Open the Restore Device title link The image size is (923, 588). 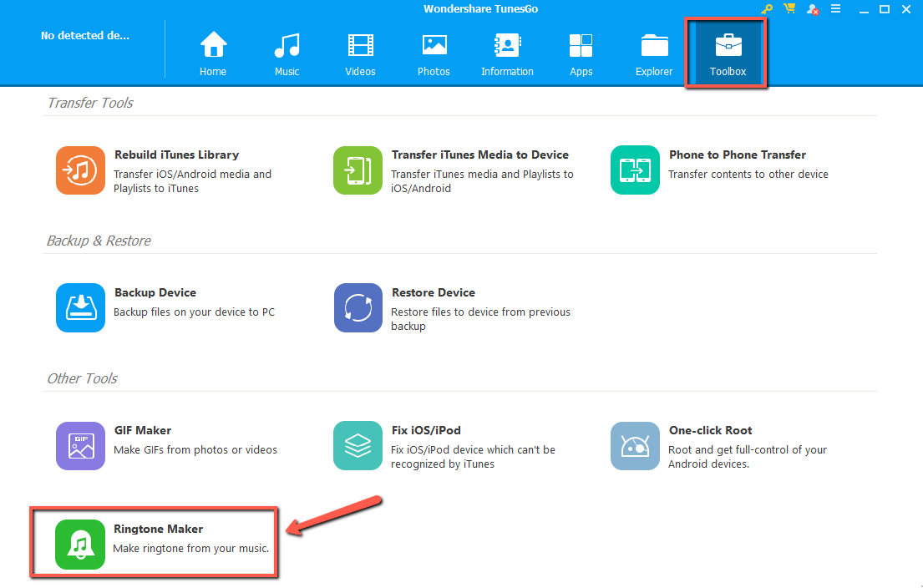[x=434, y=292]
